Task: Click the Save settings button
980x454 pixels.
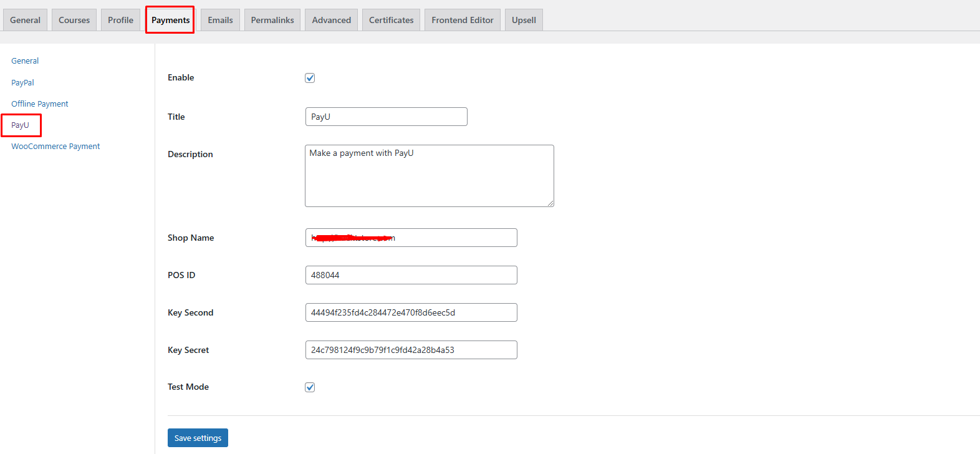Action: coord(198,438)
